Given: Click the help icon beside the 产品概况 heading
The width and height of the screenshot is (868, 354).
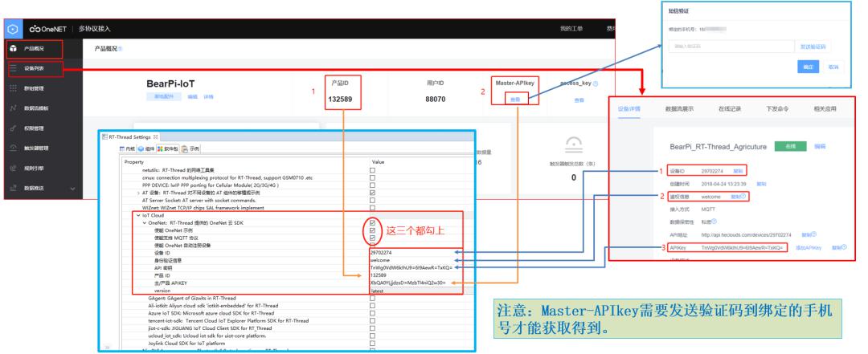Looking at the screenshot, I should [x=120, y=49].
